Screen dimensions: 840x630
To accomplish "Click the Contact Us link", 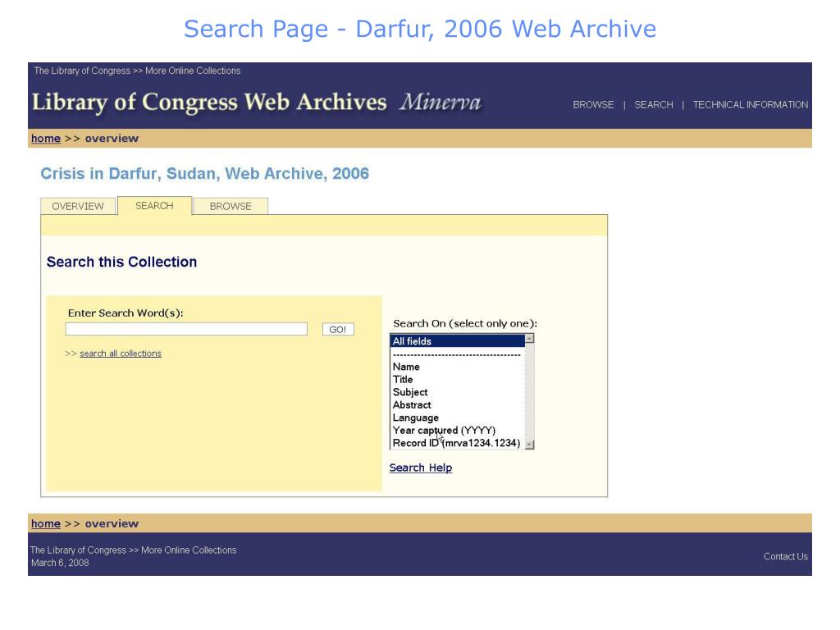I will tap(785, 557).
